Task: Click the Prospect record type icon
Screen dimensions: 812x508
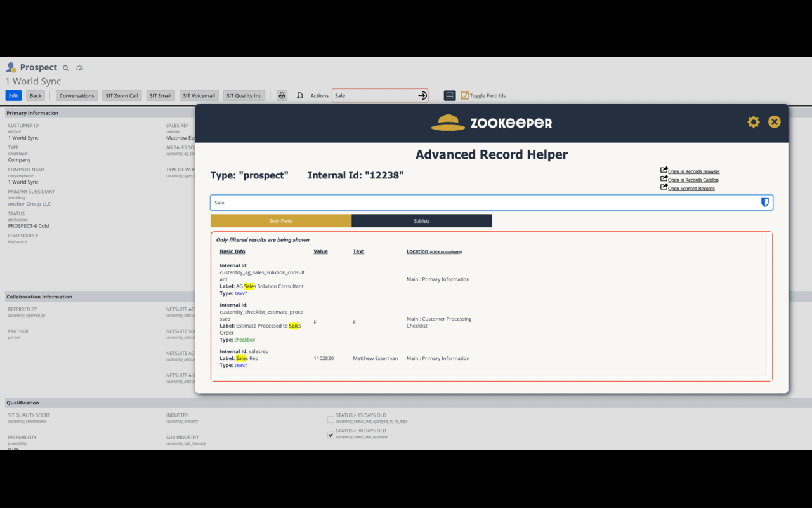Action: [11, 67]
